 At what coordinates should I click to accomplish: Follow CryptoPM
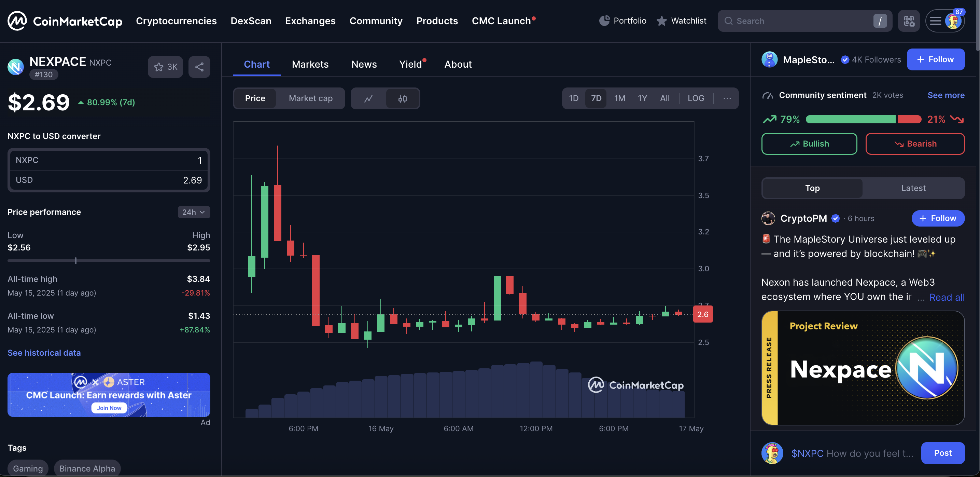(x=938, y=219)
